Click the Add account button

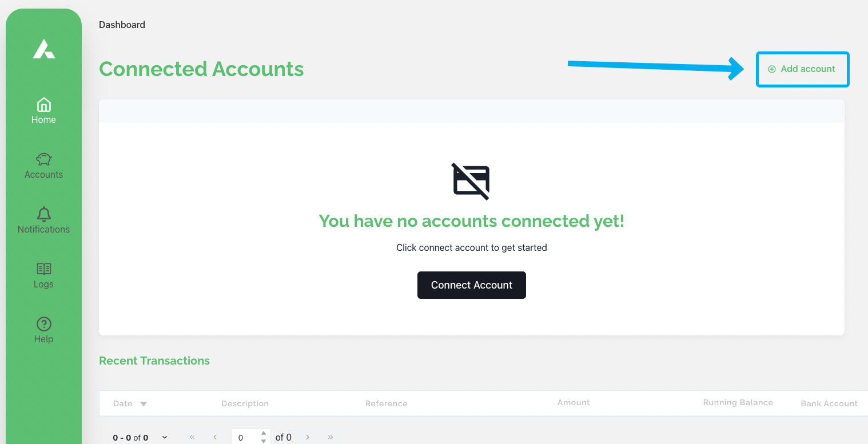[x=802, y=69]
